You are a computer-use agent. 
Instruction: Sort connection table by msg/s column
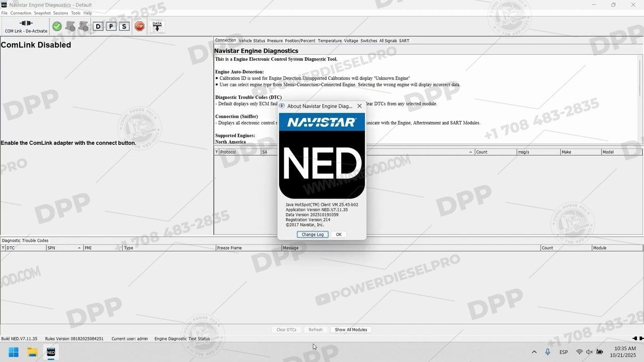coord(538,152)
